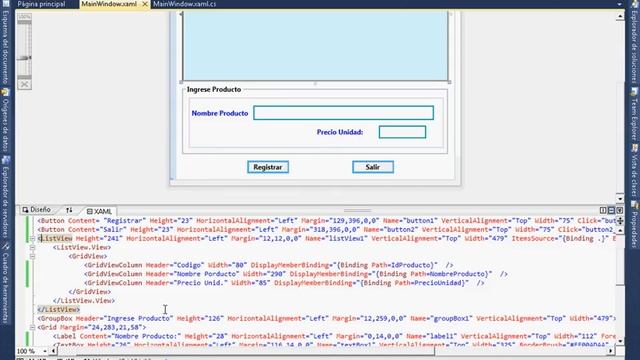The width and height of the screenshot is (640, 360).
Task: Click the groupBox1 name value in XAML
Action: click(x=450, y=318)
